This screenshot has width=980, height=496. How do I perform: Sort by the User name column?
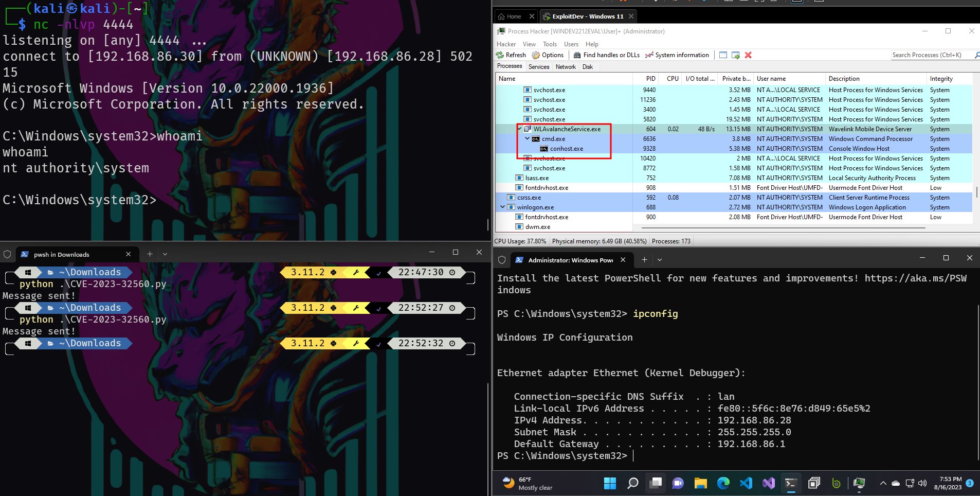coord(789,79)
